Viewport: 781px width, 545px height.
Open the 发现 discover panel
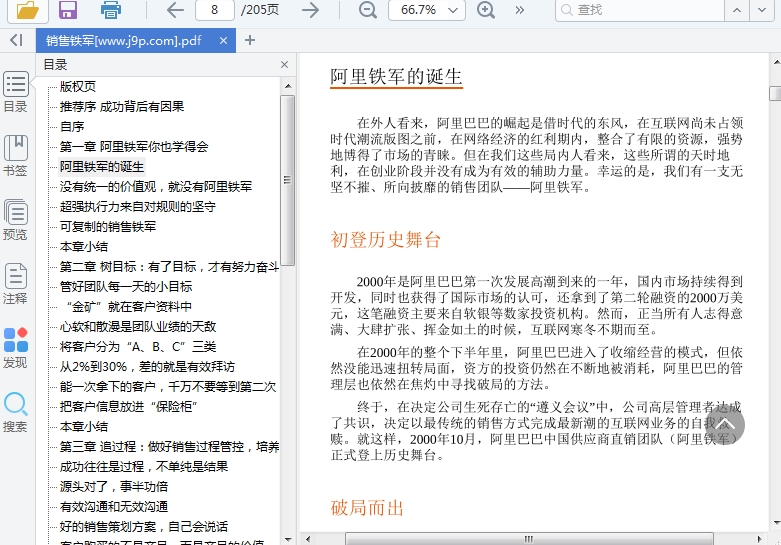(x=15, y=348)
